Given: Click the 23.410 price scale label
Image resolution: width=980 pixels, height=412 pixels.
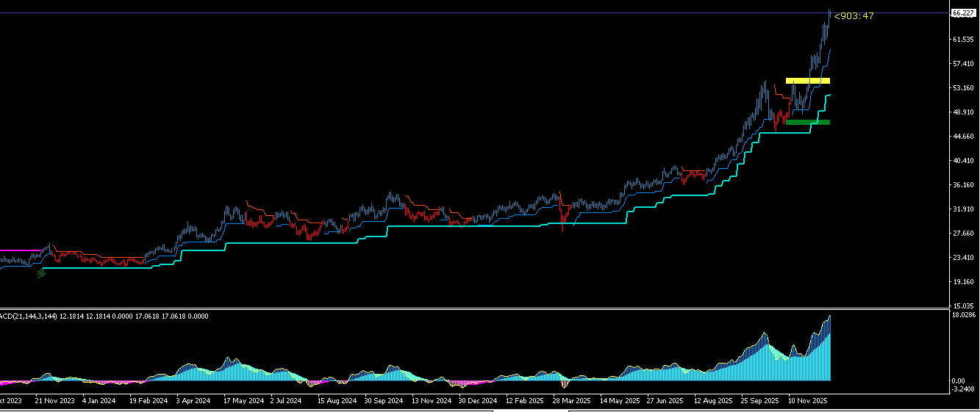Looking at the screenshot, I should [962, 258].
